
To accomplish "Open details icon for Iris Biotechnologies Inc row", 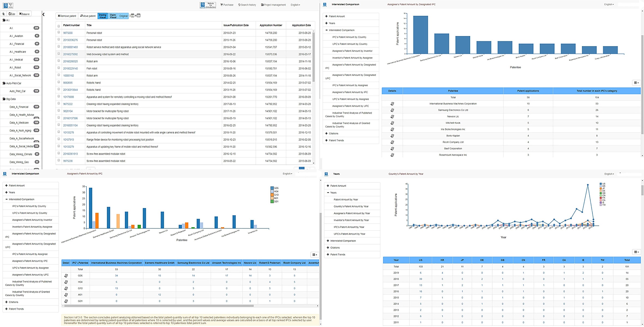I will [392, 129].
